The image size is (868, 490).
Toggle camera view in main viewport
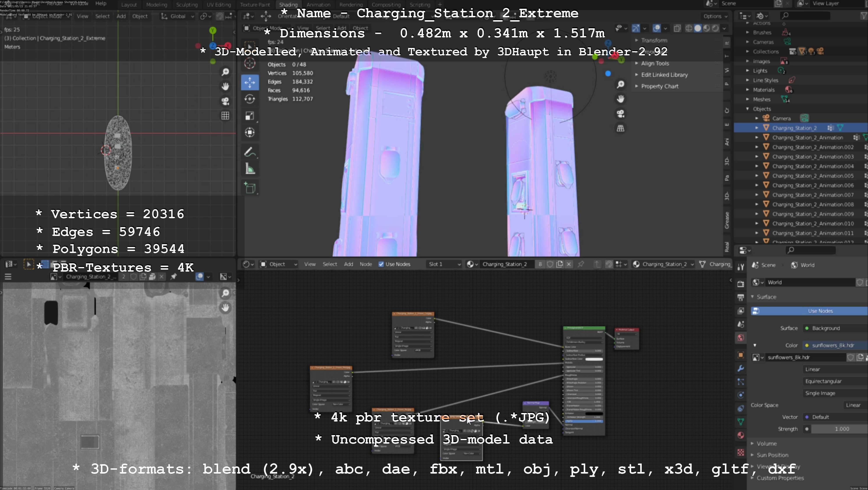620,114
